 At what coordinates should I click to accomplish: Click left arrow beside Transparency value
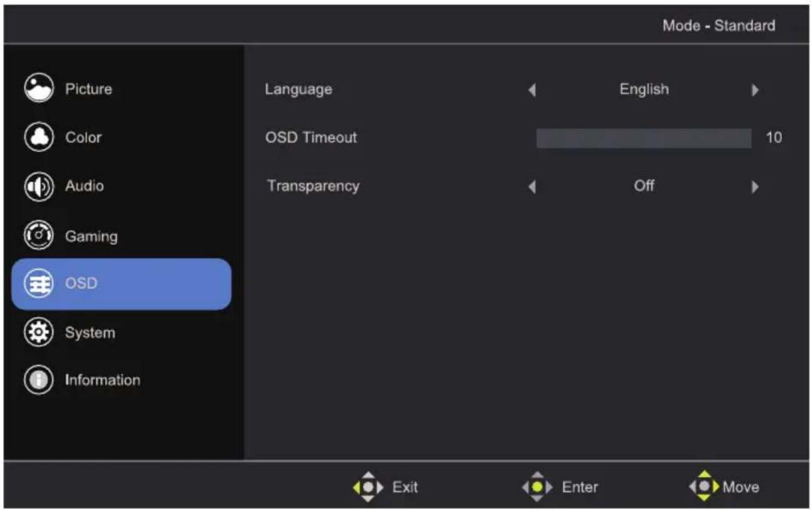point(532,186)
